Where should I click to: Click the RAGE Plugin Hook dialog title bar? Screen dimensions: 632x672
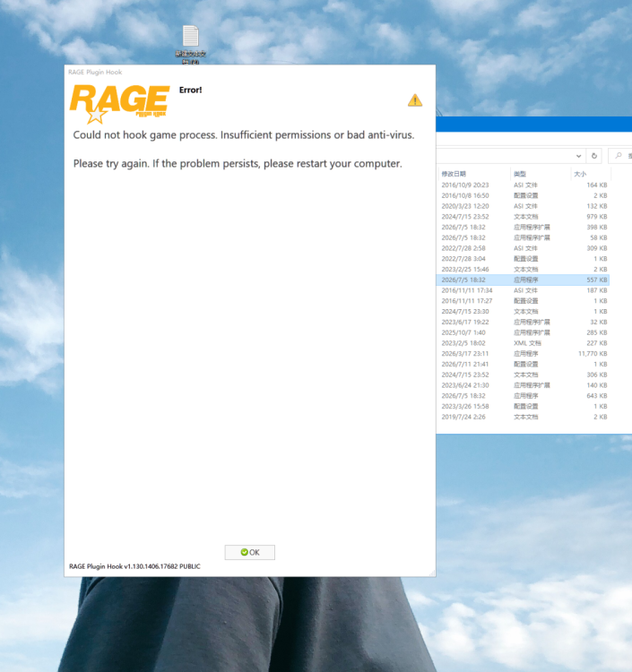point(249,72)
